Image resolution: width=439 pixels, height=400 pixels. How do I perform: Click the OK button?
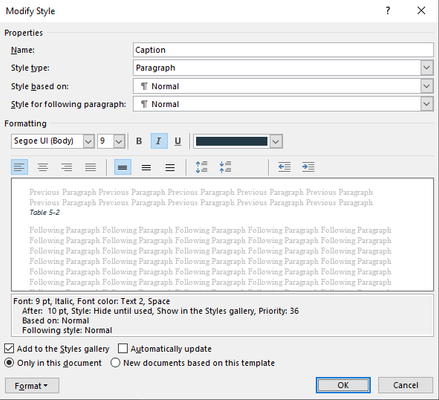click(343, 385)
